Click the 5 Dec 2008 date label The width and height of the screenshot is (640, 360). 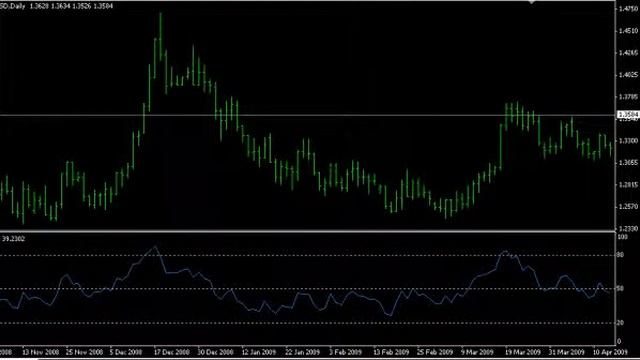126,352
